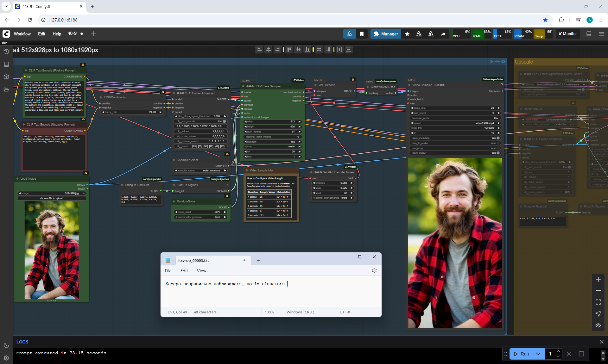The height and width of the screenshot is (364, 608).
Task: Click the bookmark icon in top toolbar
Action: coord(362,34)
